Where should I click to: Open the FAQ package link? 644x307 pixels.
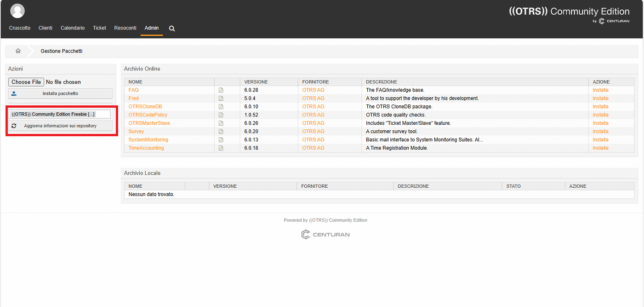pyautogui.click(x=133, y=90)
